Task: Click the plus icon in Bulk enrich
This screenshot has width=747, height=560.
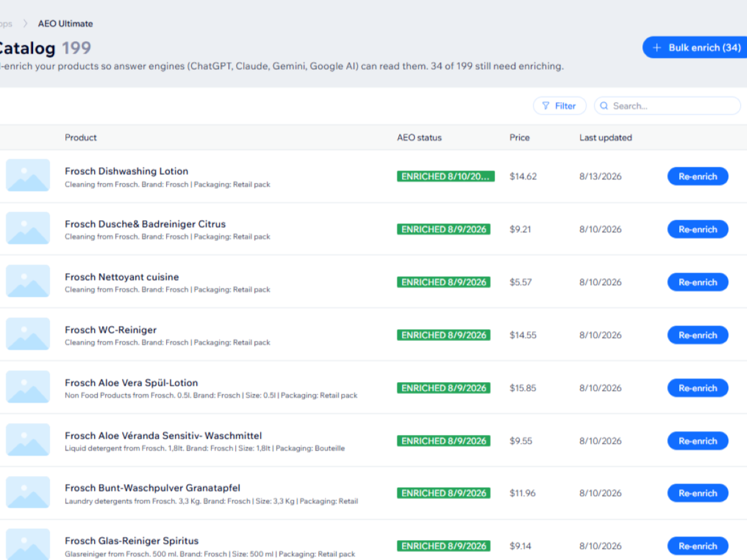Action: pyautogui.click(x=657, y=48)
